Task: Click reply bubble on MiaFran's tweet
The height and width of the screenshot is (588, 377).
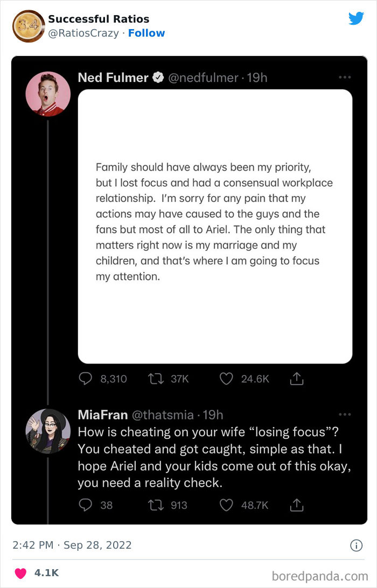Action: click(x=86, y=505)
